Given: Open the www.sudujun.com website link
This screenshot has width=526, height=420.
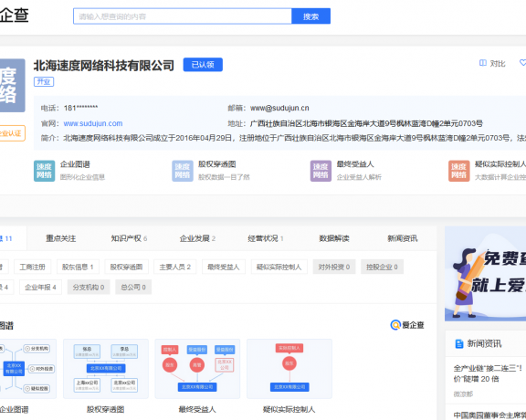Looking at the screenshot, I should pyautogui.click(x=93, y=123).
